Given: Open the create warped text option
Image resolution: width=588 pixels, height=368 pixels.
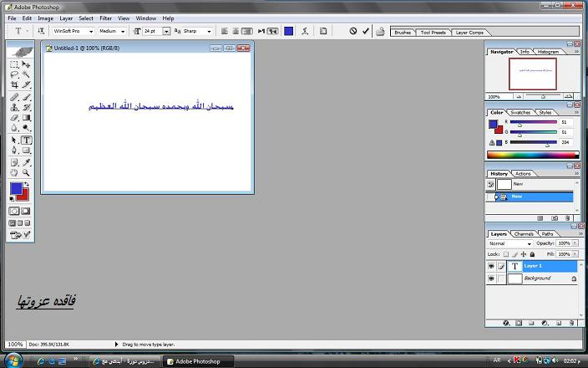Looking at the screenshot, I should click(x=303, y=31).
